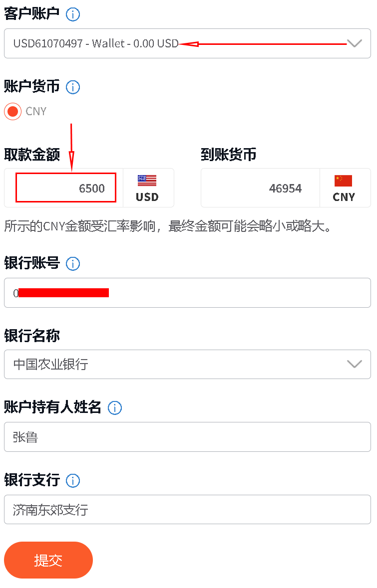Click info icon beside 账户持有人姓名

coord(114,407)
